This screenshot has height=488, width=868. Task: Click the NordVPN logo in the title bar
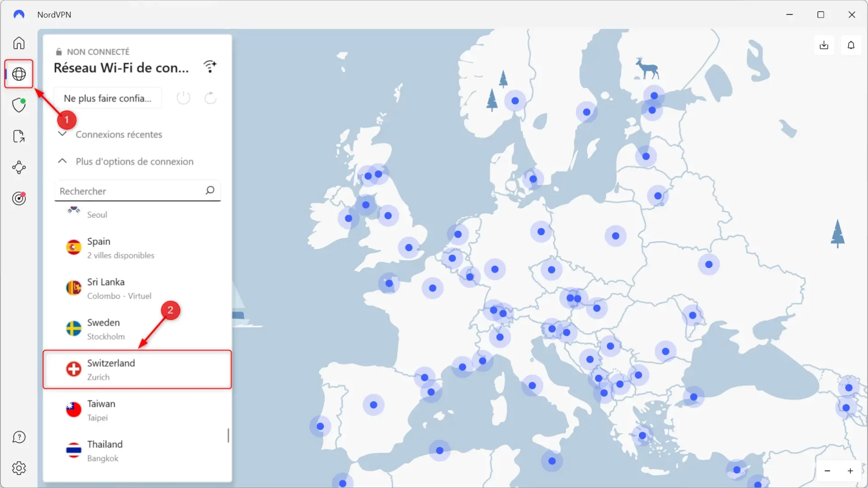pos(19,14)
